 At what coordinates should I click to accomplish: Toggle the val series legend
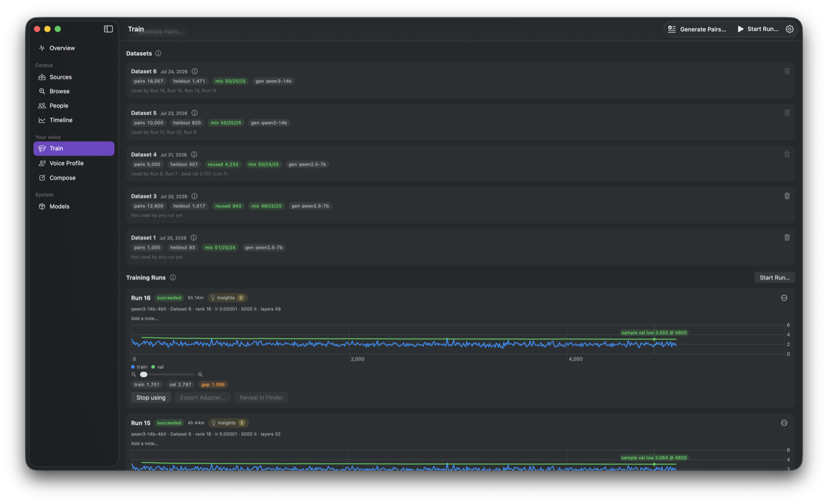(x=157, y=367)
